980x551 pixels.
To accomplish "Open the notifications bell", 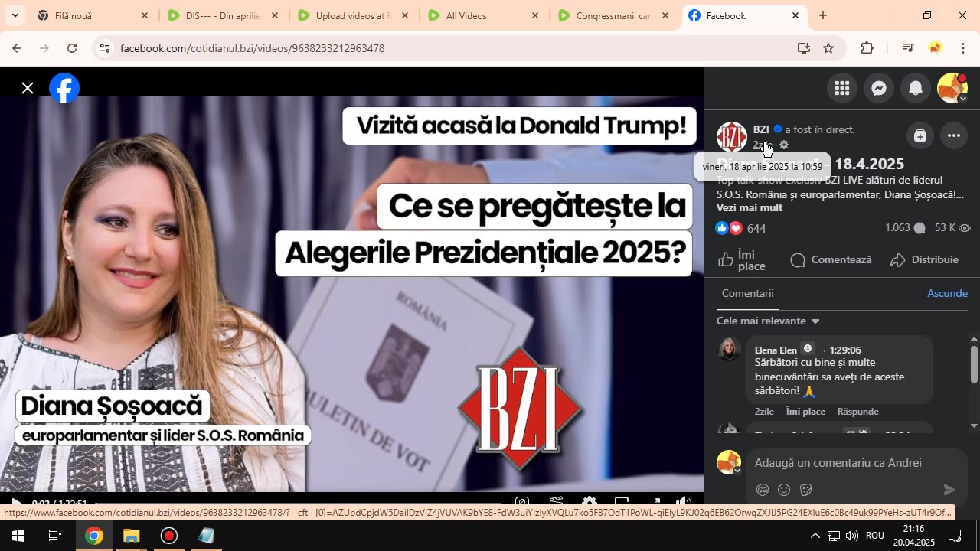I will [x=916, y=88].
